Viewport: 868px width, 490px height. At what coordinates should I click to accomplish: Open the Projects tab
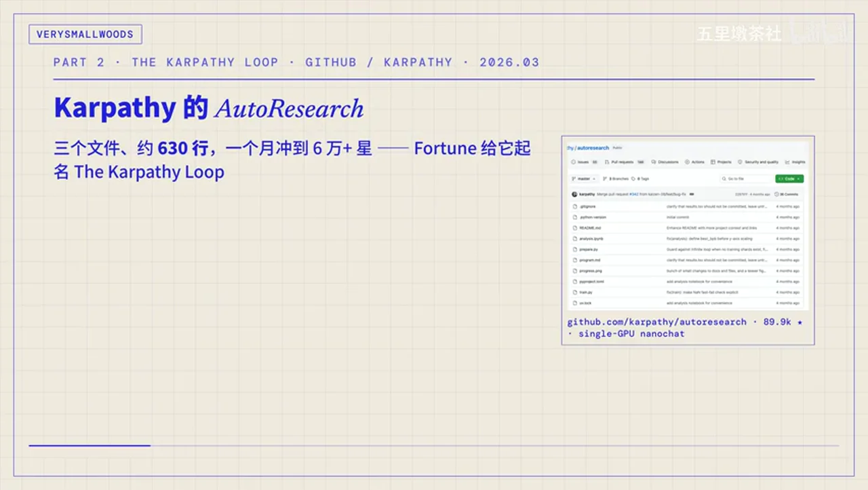tap(721, 162)
